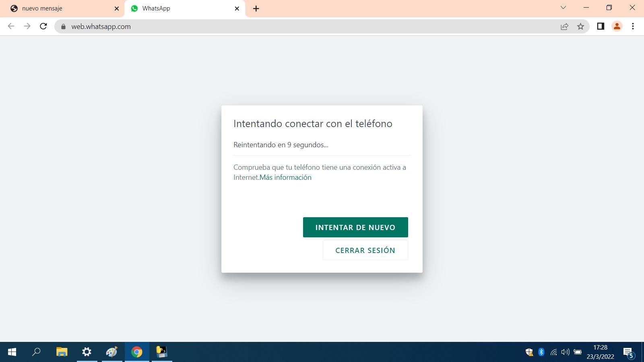644x362 pixels.
Task: Open a new browser tab
Action: click(256, 8)
